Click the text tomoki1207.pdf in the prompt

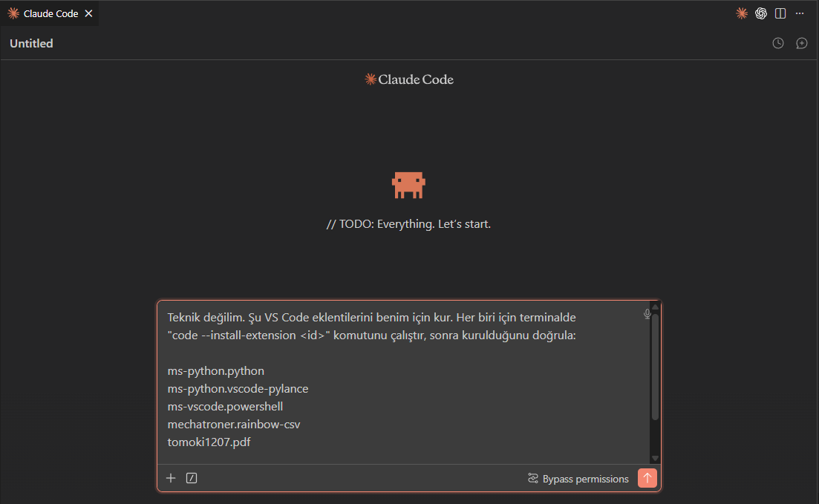[x=209, y=442]
